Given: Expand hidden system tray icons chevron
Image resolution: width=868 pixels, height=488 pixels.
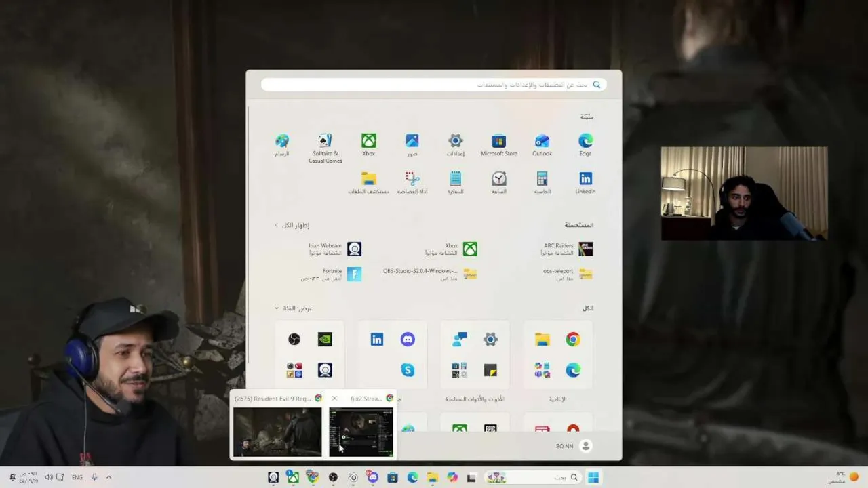Looking at the screenshot, I should (x=108, y=477).
